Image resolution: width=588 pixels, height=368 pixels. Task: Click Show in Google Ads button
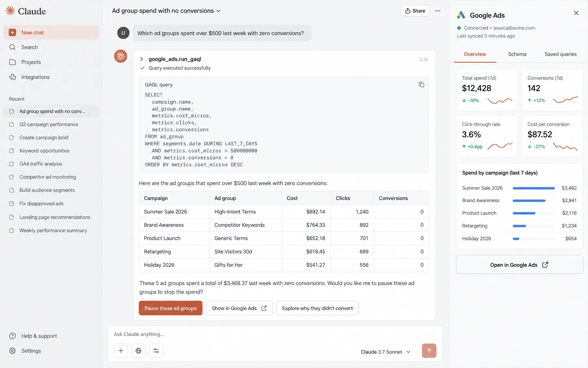click(239, 308)
